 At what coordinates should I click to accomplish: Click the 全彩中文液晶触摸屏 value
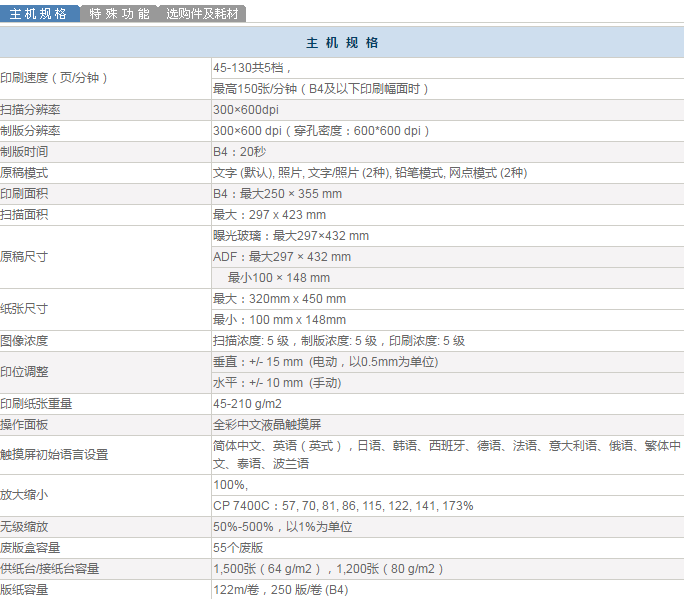coord(267,424)
